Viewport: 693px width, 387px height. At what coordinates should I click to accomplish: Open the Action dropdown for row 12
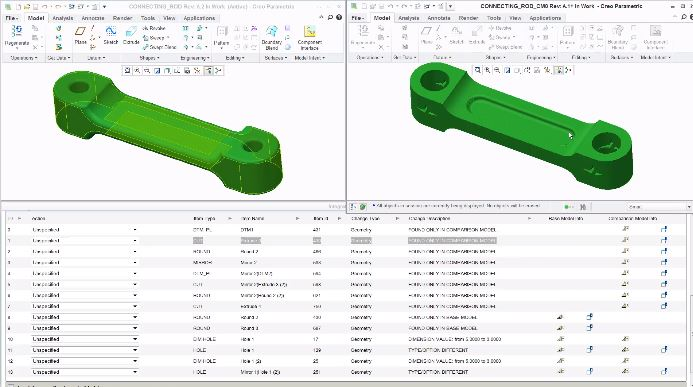(135, 361)
